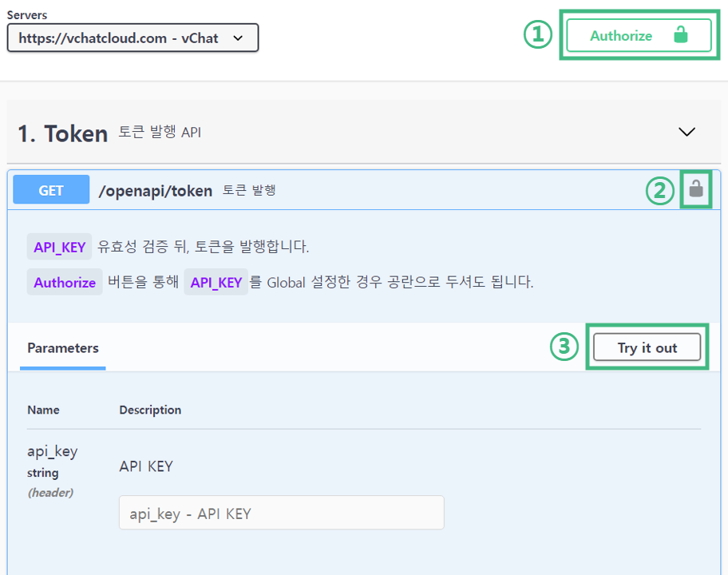The image size is (728, 575).
Task: Collapse the 1. Token section chevron
Action: (x=686, y=133)
